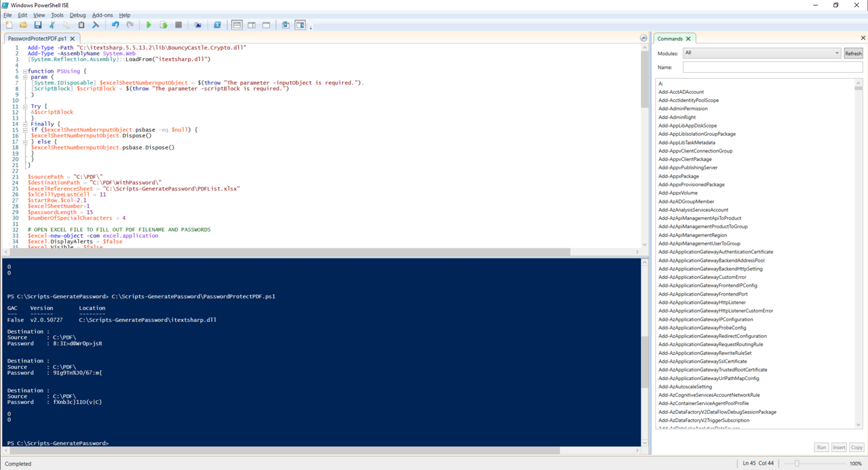The height and width of the screenshot is (470, 868).
Task: Open a script file with folder icon
Action: 23,25
